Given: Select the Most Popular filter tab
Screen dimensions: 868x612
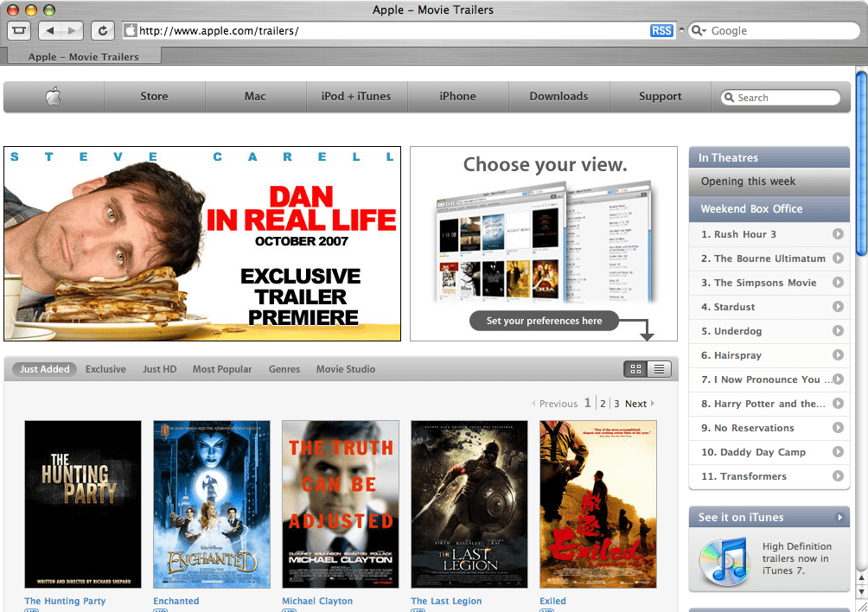Looking at the screenshot, I should coord(222,369).
